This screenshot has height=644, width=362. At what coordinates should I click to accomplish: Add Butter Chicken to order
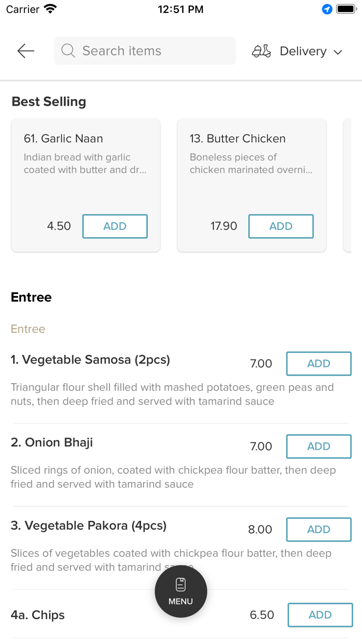[281, 226]
